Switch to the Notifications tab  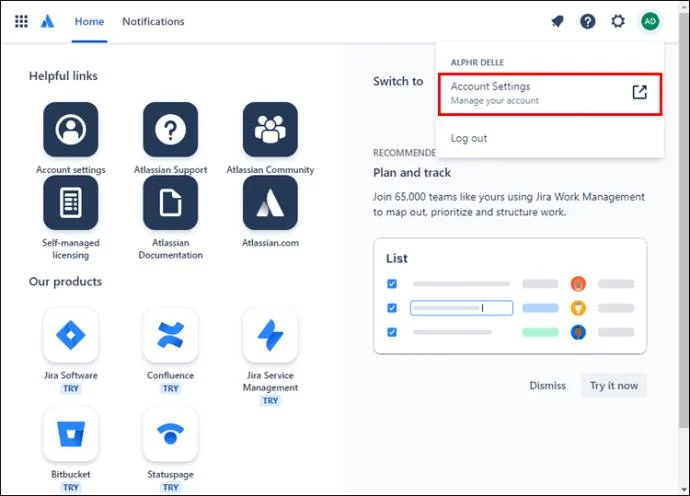click(x=153, y=22)
